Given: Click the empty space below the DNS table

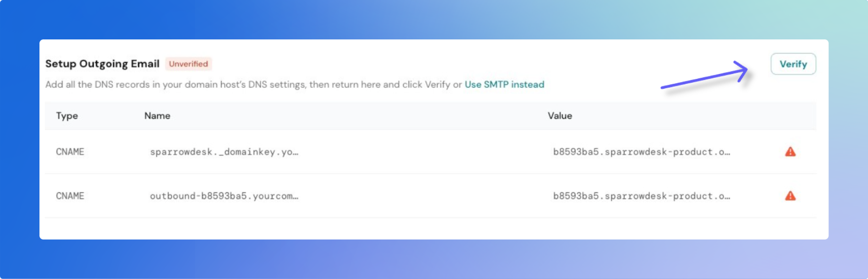Looking at the screenshot, I should (429, 228).
